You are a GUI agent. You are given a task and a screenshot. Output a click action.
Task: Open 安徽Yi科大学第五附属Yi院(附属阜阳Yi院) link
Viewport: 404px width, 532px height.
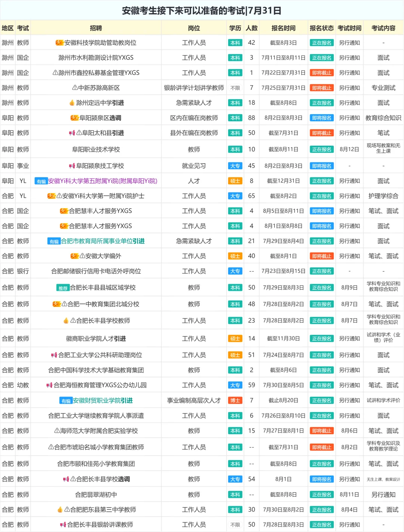103,181
